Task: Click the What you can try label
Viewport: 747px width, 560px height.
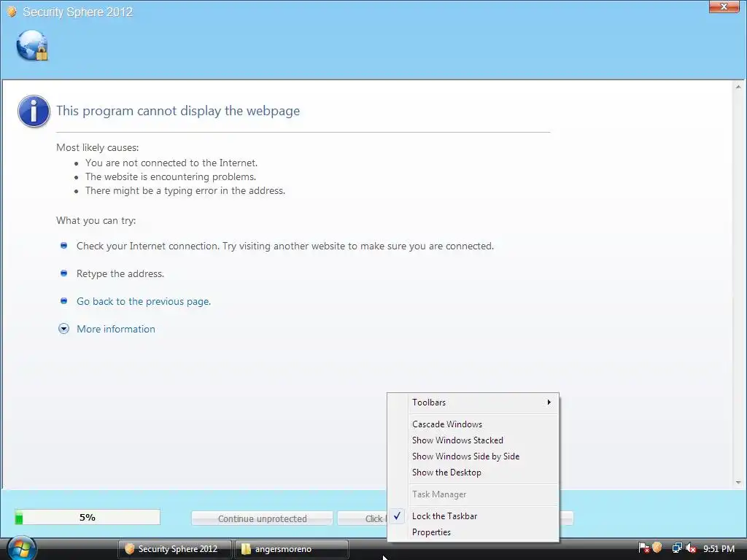Action: tap(96, 220)
